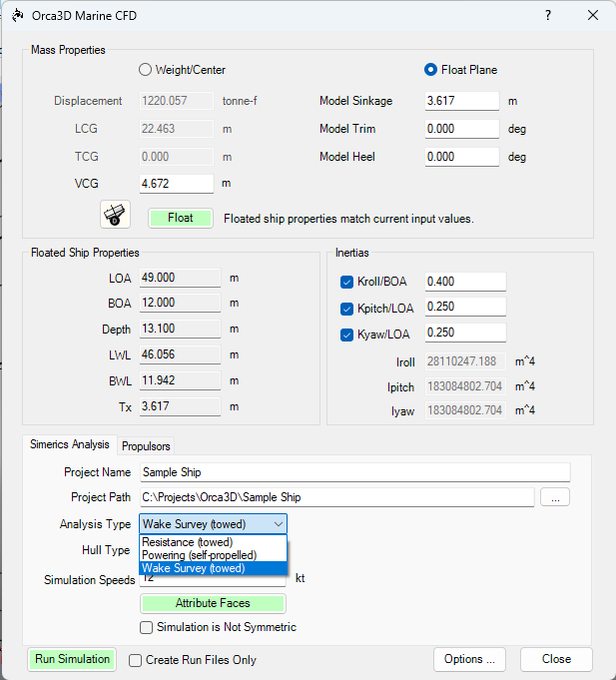616x680 pixels.
Task: Choose Wake Survey (towed) list option
Action: coord(213,568)
